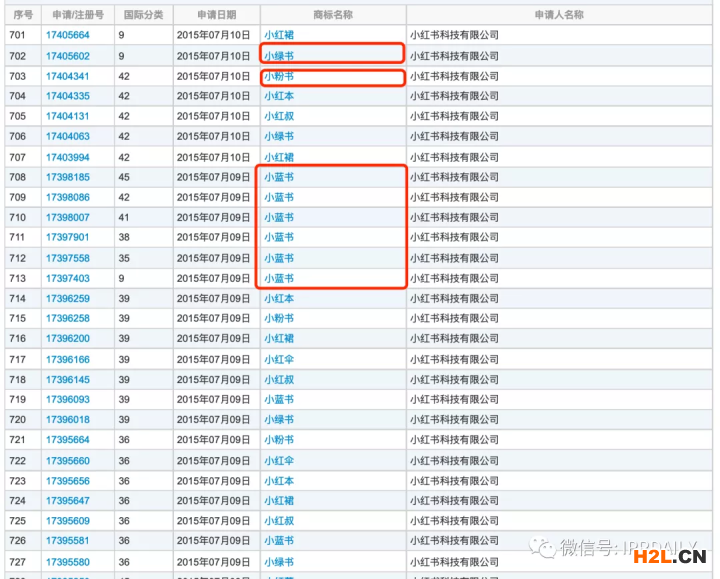
Task: Click trademark 小红本 in row 714
Action: 279,299
